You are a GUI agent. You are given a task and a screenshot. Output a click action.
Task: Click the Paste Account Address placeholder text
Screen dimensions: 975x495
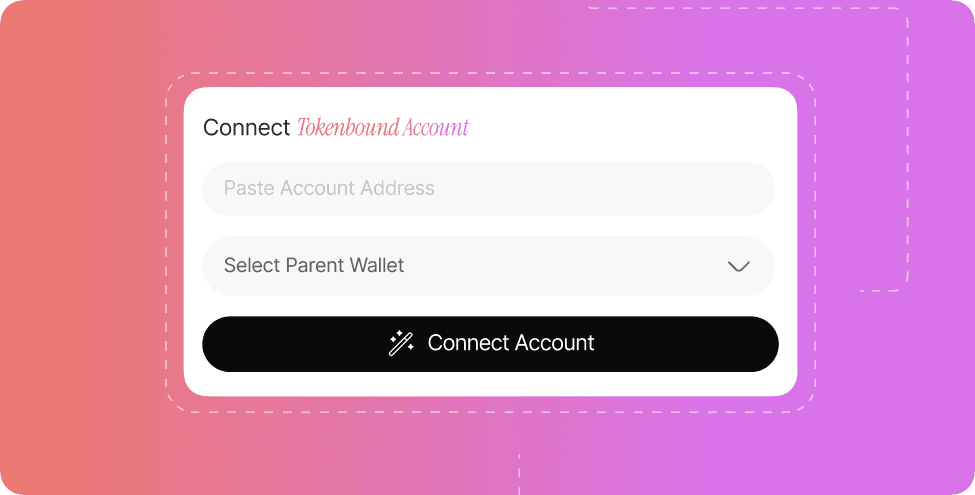[329, 188]
